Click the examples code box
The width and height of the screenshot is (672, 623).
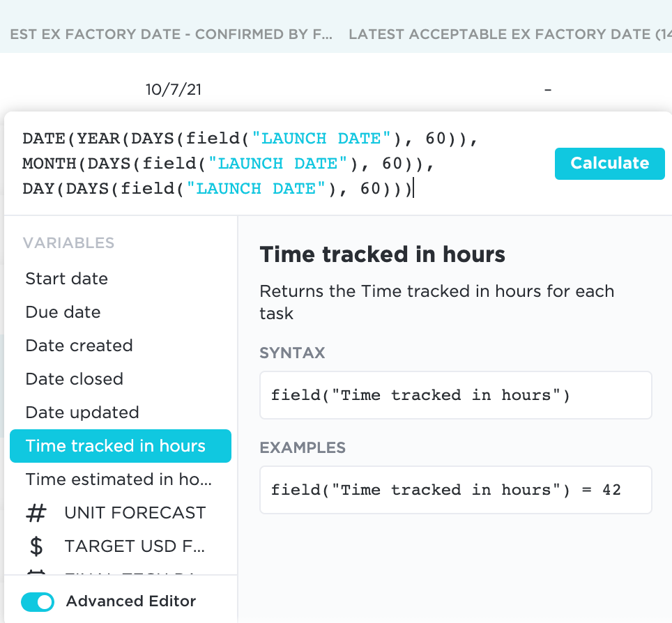[x=455, y=491]
